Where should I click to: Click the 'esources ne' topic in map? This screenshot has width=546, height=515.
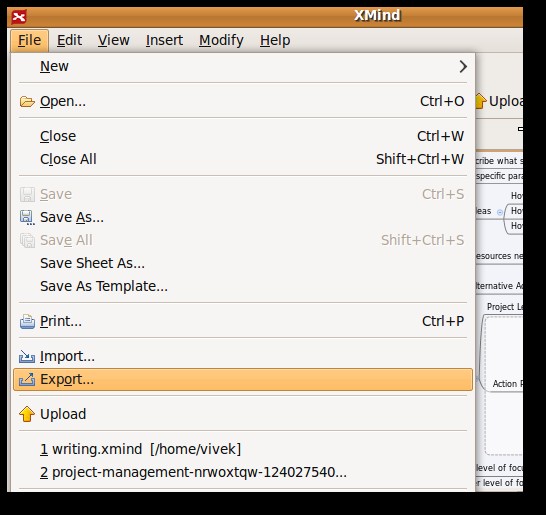coord(499,256)
